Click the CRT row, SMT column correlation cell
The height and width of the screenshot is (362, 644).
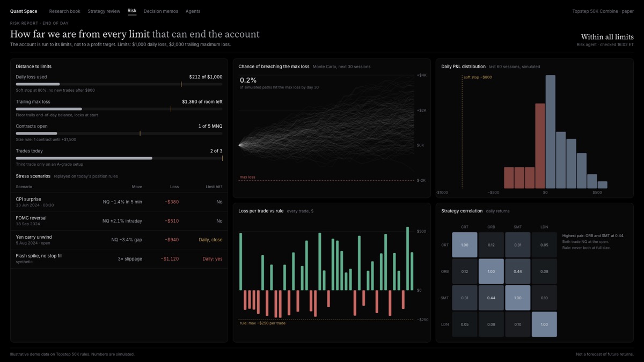click(x=517, y=245)
